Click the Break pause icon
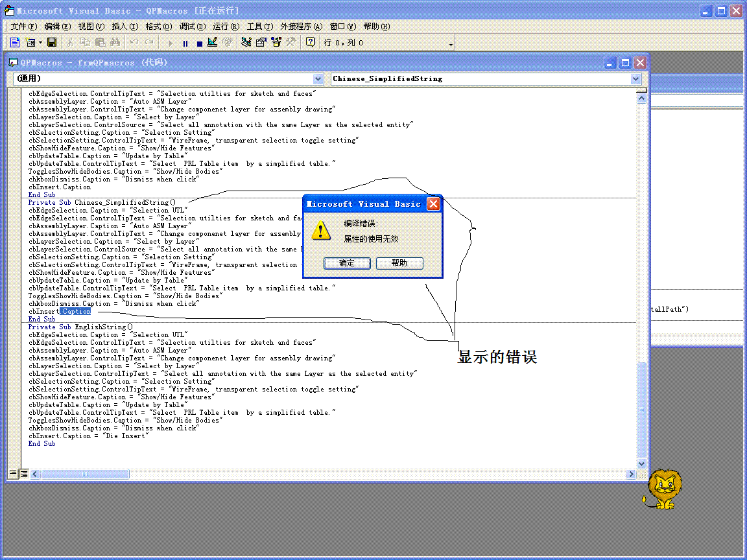This screenshot has width=747, height=560. [185, 43]
